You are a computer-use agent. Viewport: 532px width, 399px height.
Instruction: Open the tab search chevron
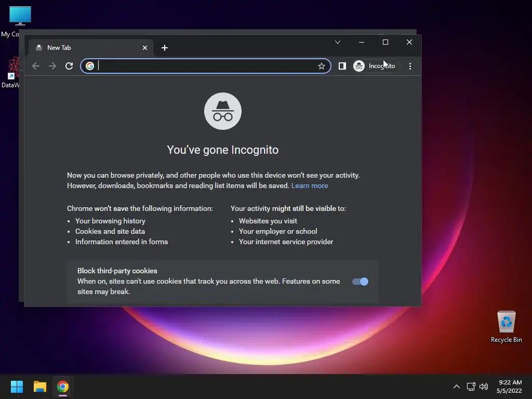click(x=338, y=42)
